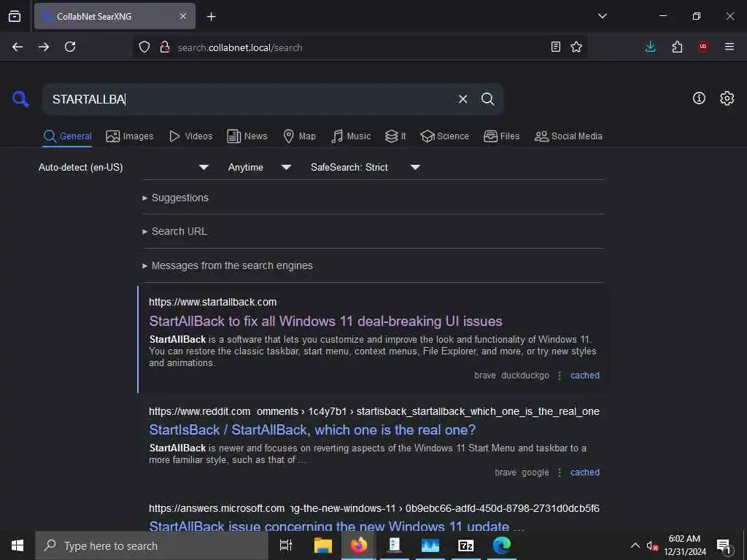The width and height of the screenshot is (747, 560).
Task: Open Anytime time range dropdown
Action: tap(259, 167)
